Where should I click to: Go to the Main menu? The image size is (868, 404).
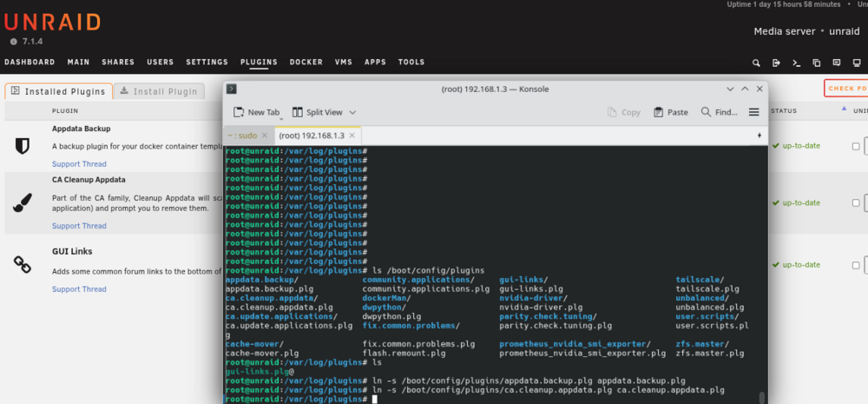[x=79, y=62]
